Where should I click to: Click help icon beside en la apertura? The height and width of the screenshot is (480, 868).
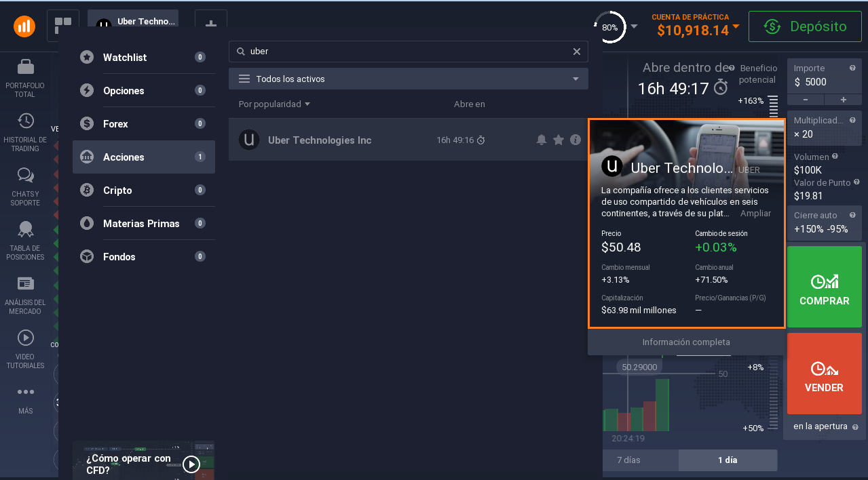click(x=855, y=427)
